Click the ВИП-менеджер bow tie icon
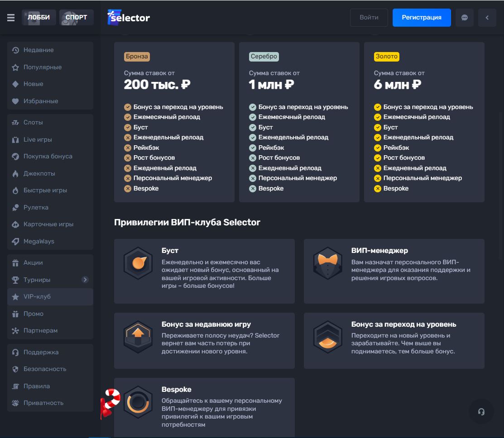This screenshot has height=438, width=504. (327, 263)
